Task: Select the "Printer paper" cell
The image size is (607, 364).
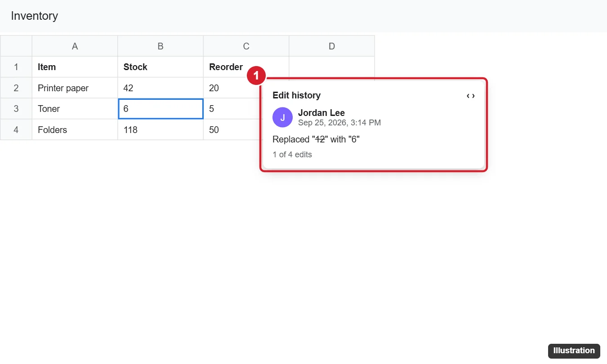Action: (75, 88)
